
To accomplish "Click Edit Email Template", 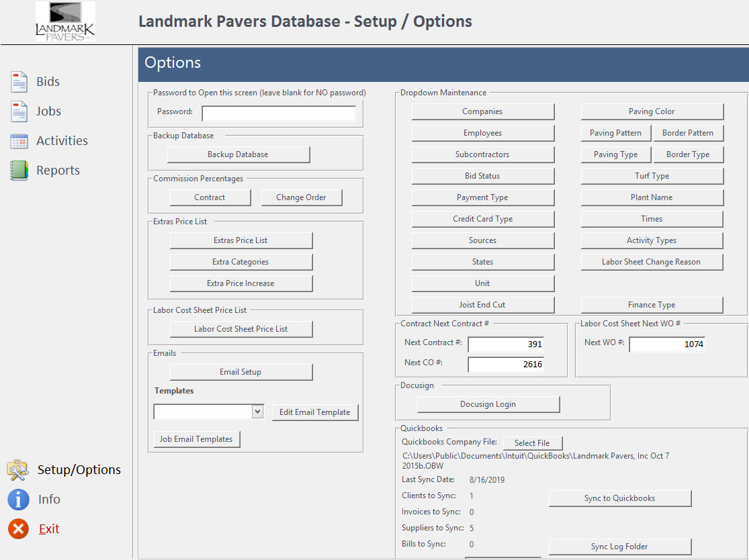I will click(315, 412).
